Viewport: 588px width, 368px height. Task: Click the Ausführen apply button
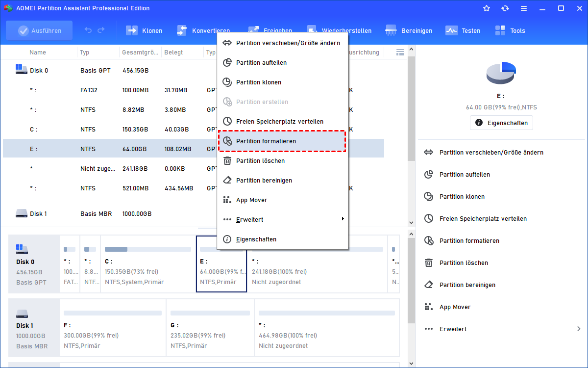(39, 30)
